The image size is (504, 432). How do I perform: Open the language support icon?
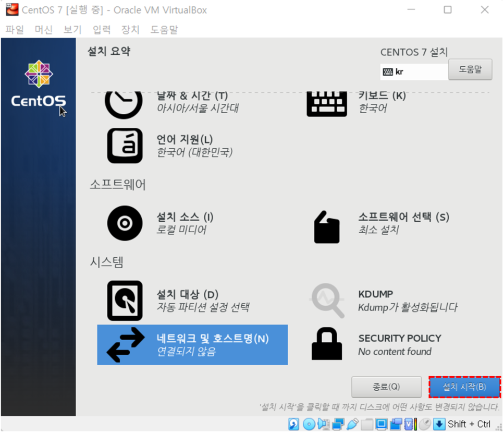pos(125,146)
